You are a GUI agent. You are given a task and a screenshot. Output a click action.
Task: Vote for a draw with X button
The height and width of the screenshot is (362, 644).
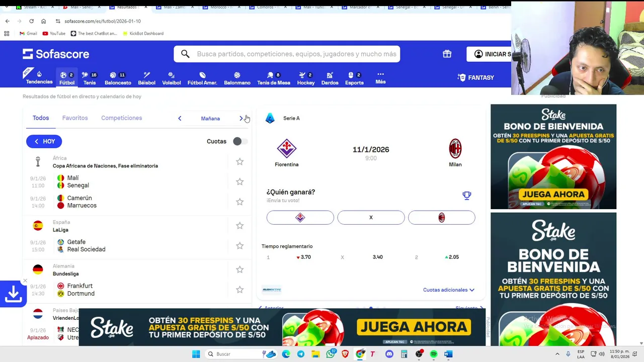pos(371,217)
